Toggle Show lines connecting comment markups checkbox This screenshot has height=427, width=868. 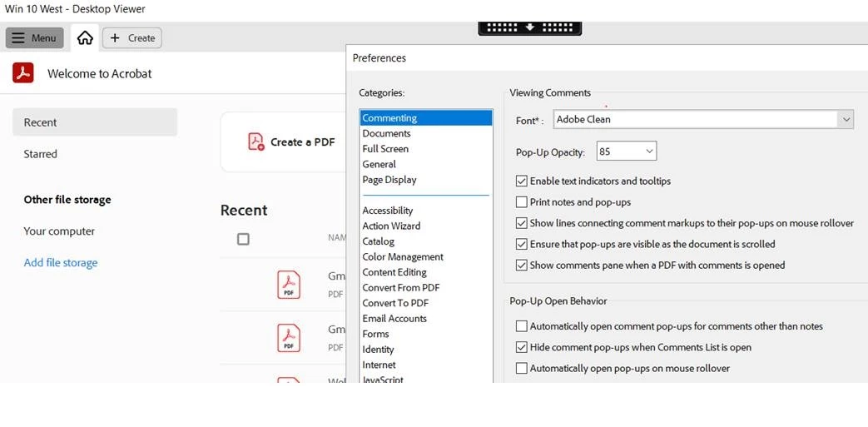(x=521, y=223)
